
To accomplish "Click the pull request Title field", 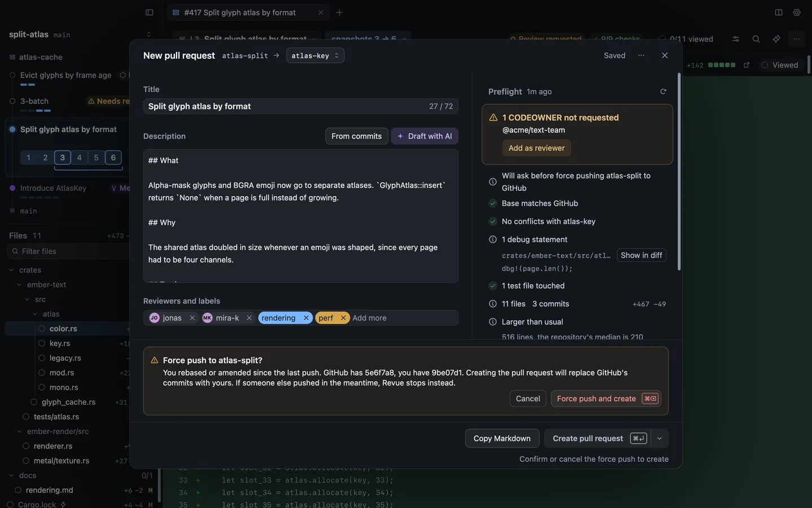I will pos(301,106).
